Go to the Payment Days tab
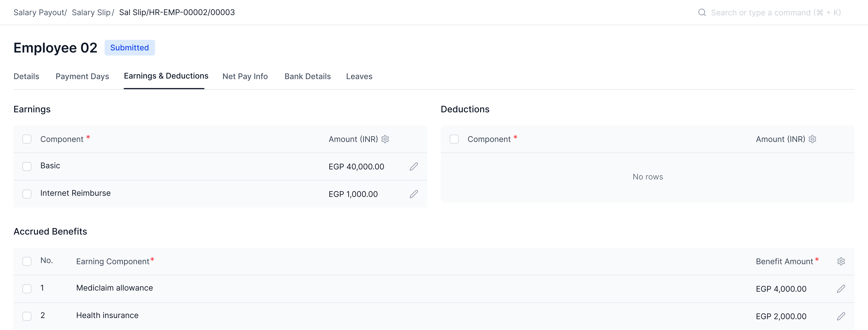This screenshot has width=868, height=330. (82, 76)
